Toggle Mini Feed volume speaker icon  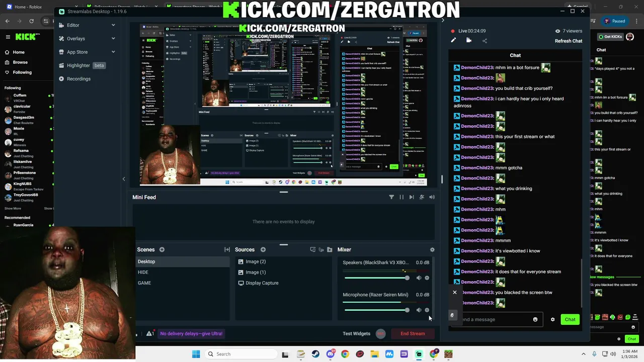tap(432, 197)
